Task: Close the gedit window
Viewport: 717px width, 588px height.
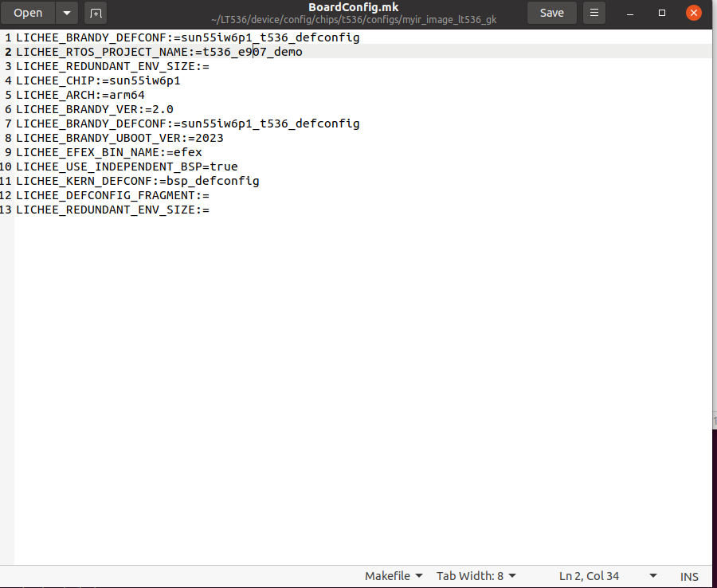Action: click(x=694, y=13)
